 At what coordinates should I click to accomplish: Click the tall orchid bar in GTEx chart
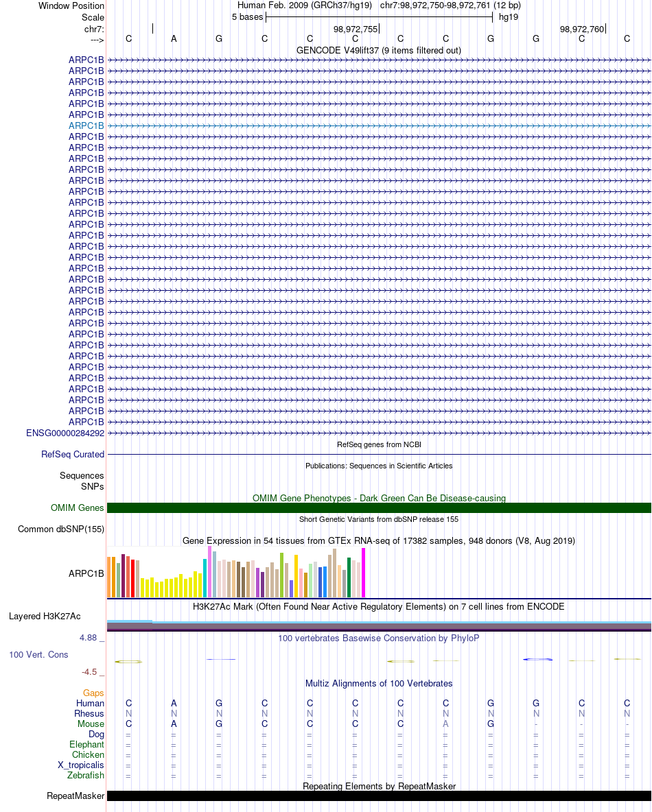pyautogui.click(x=209, y=572)
